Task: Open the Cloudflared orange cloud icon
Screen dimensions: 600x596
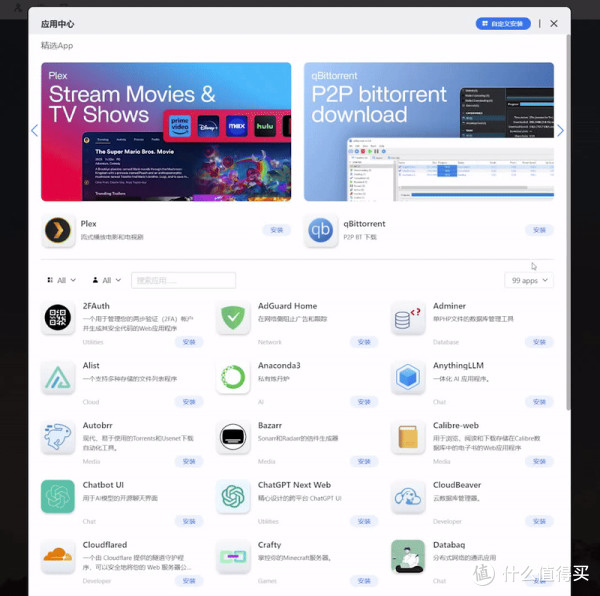Action: coord(58,556)
